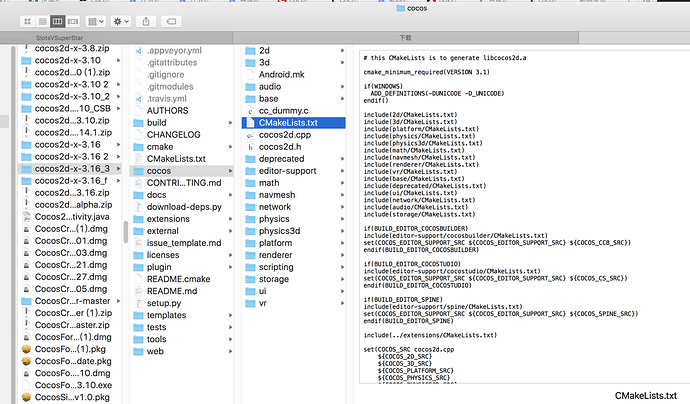
Task: Select cocos2d...3.16.zip archive
Action: (x=72, y=193)
